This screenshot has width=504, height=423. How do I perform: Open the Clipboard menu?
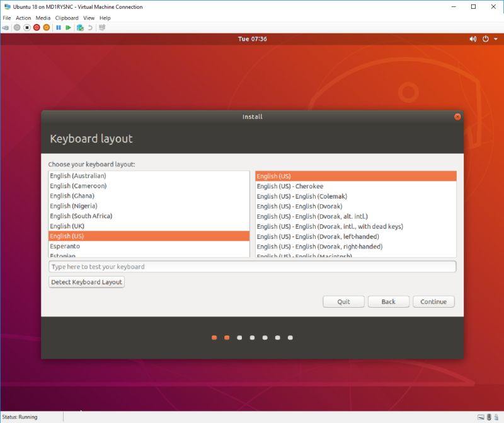[x=66, y=18]
